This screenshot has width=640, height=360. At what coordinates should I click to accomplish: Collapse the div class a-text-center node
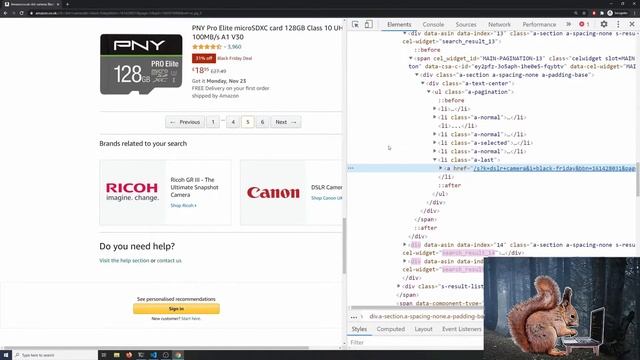[x=423, y=83]
